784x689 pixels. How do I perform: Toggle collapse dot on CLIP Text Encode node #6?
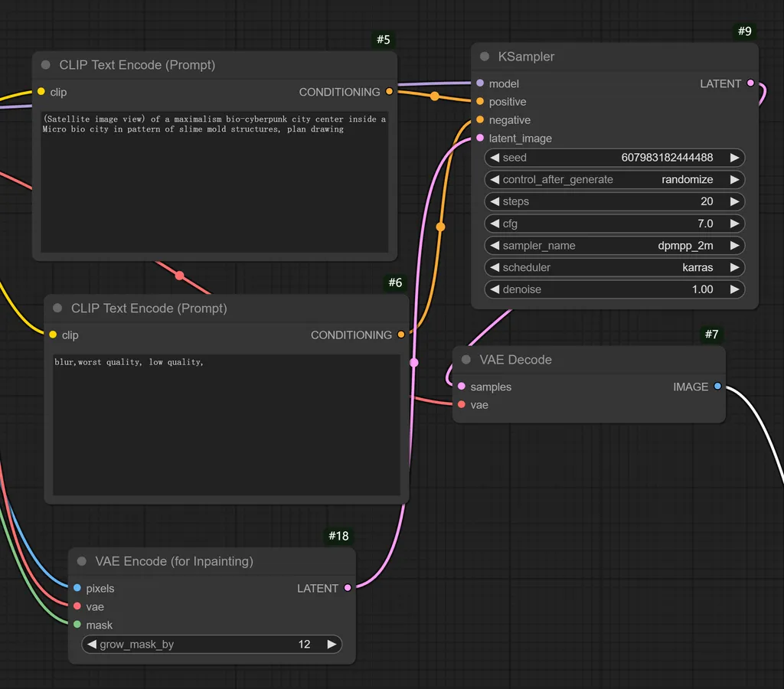(57, 308)
